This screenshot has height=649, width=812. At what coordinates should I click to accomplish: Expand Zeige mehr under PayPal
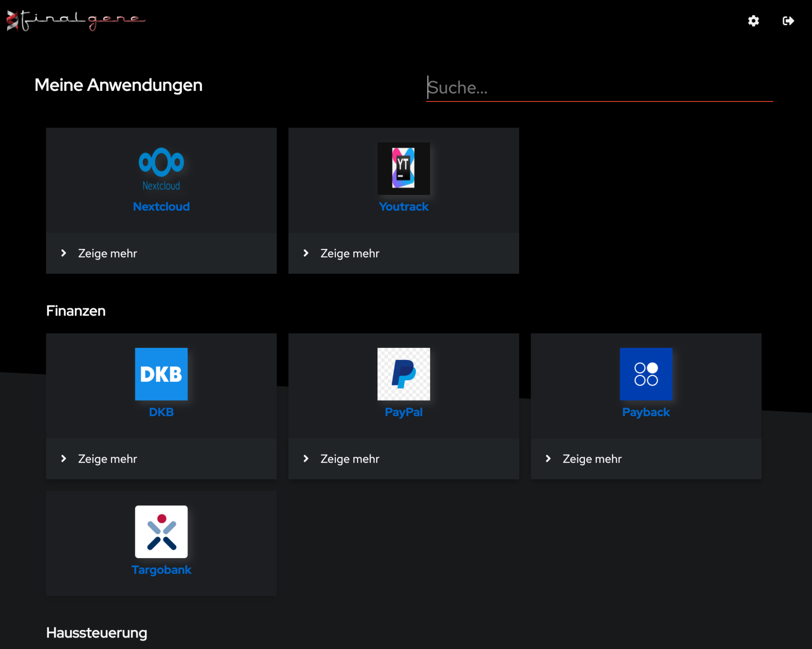(x=349, y=459)
